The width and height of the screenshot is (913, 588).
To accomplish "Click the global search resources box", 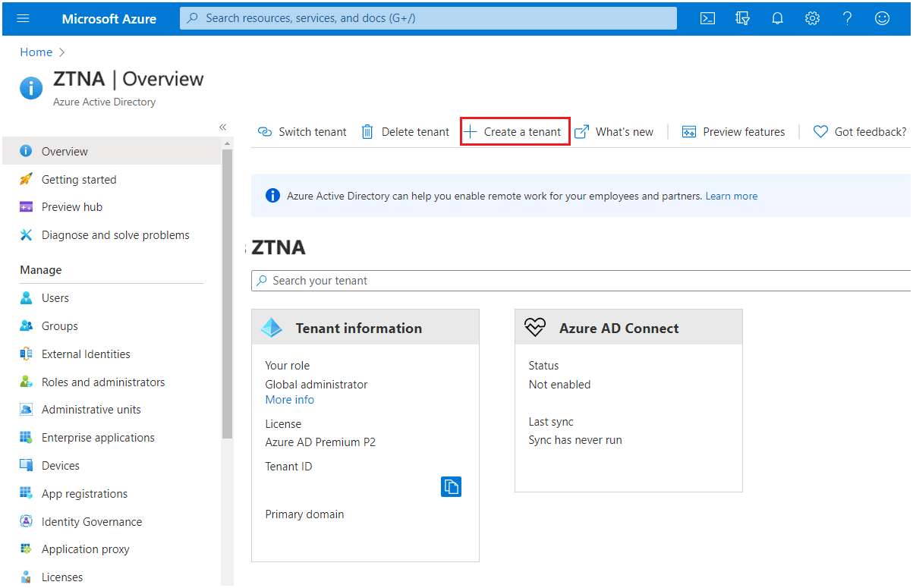I will 428,18.
